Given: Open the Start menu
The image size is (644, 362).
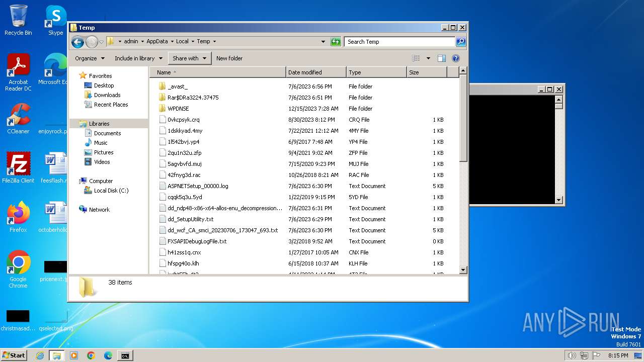Looking at the screenshot, I should 14,355.
